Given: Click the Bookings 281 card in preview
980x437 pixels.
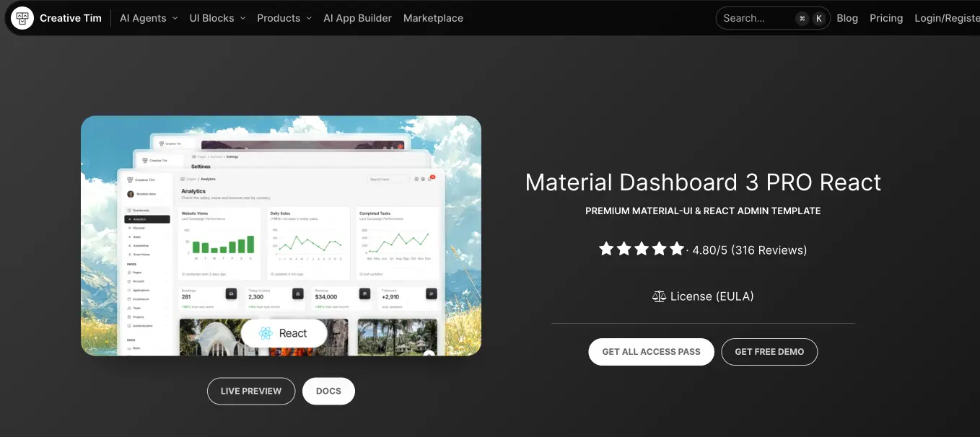Looking at the screenshot, I should click(209, 298).
